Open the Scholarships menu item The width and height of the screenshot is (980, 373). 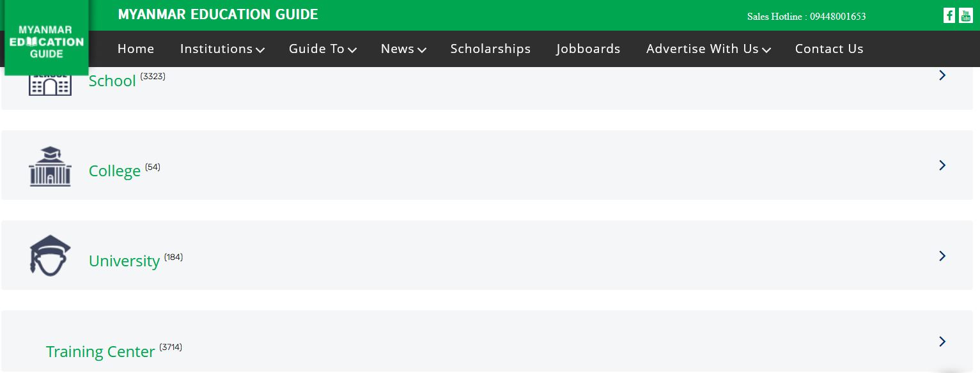tap(490, 49)
